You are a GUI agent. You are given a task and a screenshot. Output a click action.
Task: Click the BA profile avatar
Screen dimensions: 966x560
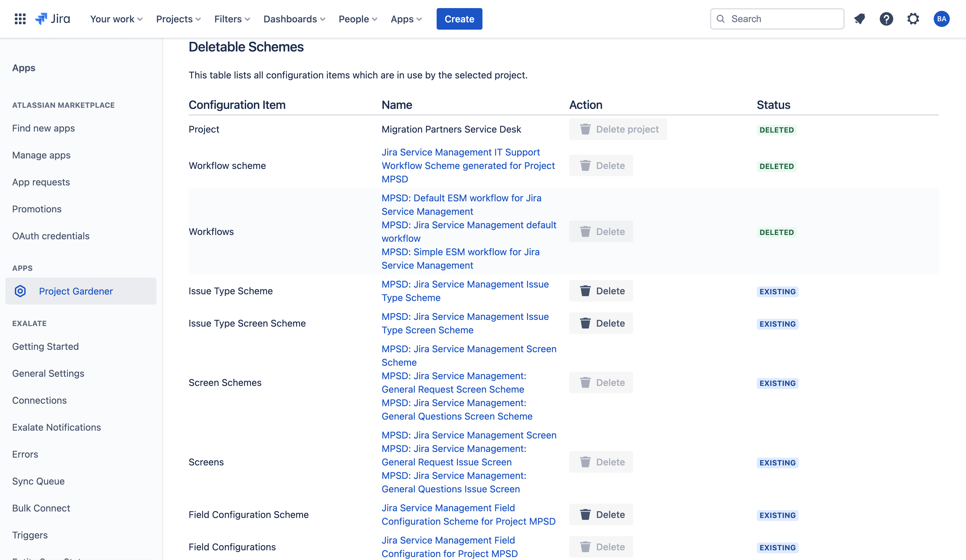tap(941, 19)
